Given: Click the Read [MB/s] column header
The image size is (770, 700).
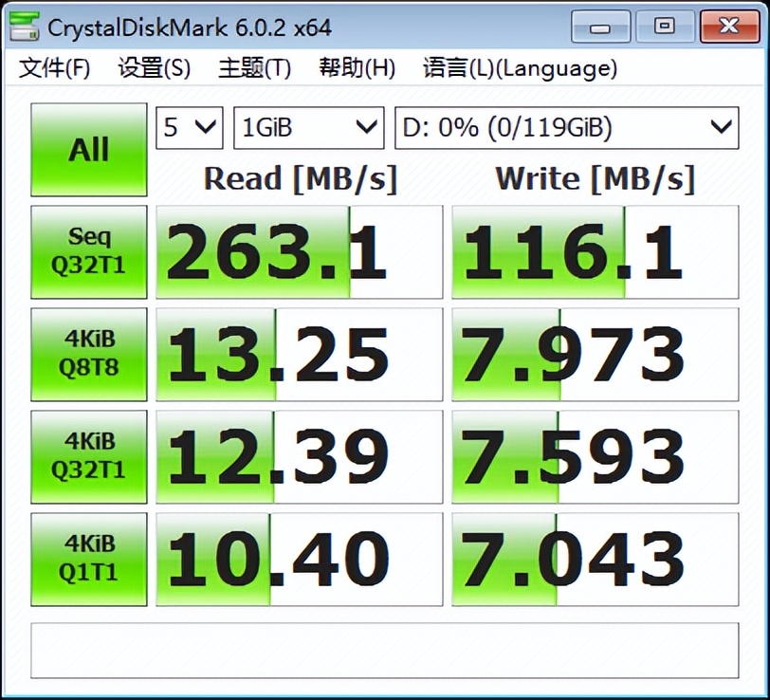Looking at the screenshot, I should (x=300, y=177).
